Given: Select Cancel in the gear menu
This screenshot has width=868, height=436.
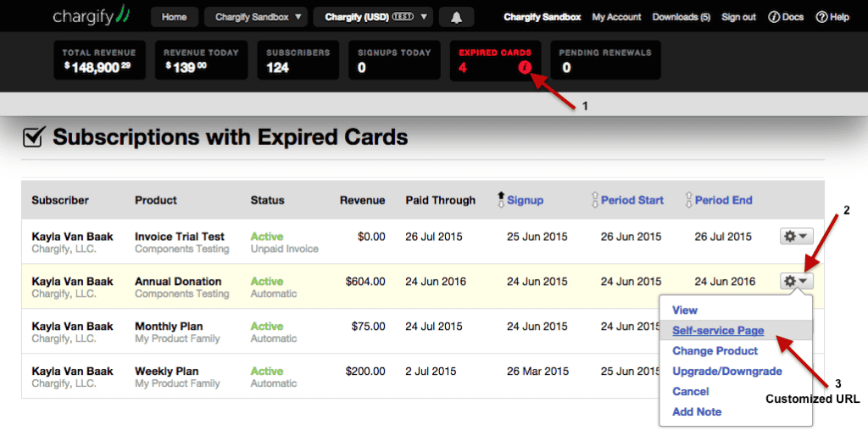Looking at the screenshot, I should 690,392.
